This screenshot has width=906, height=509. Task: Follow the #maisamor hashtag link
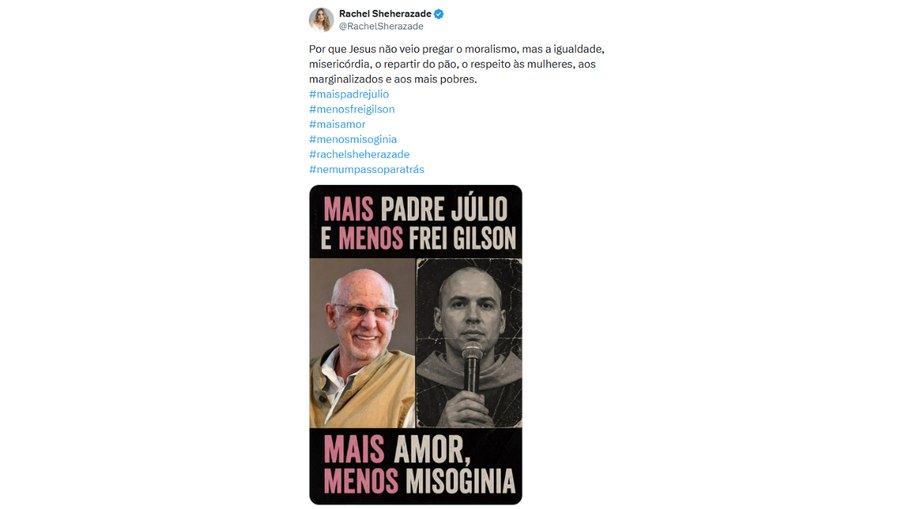point(337,124)
